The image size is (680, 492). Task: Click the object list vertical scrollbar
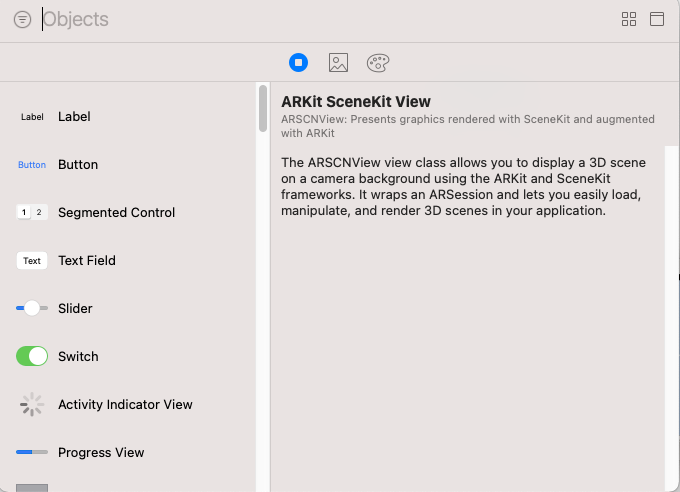[x=263, y=109]
